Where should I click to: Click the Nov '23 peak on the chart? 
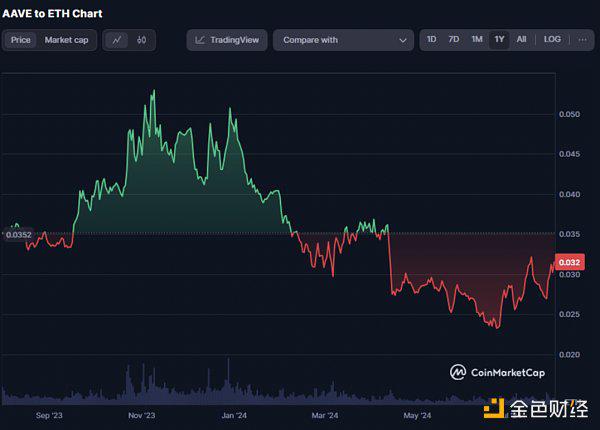point(152,92)
